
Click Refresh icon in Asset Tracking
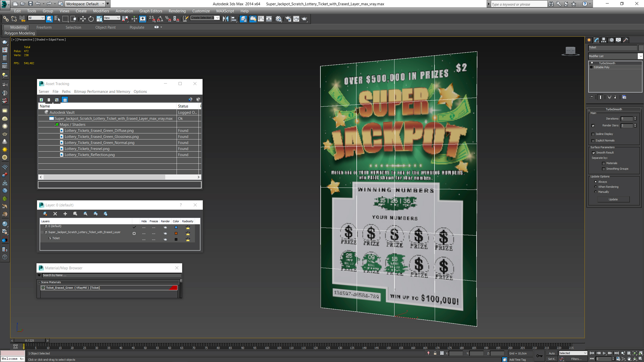coord(41,100)
